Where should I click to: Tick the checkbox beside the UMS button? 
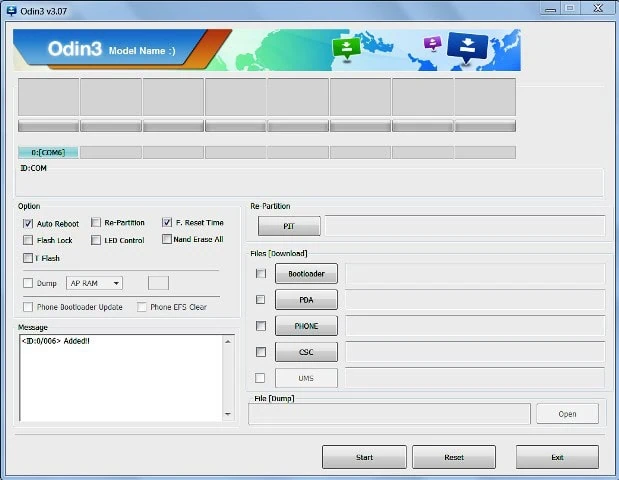pyautogui.click(x=260, y=378)
